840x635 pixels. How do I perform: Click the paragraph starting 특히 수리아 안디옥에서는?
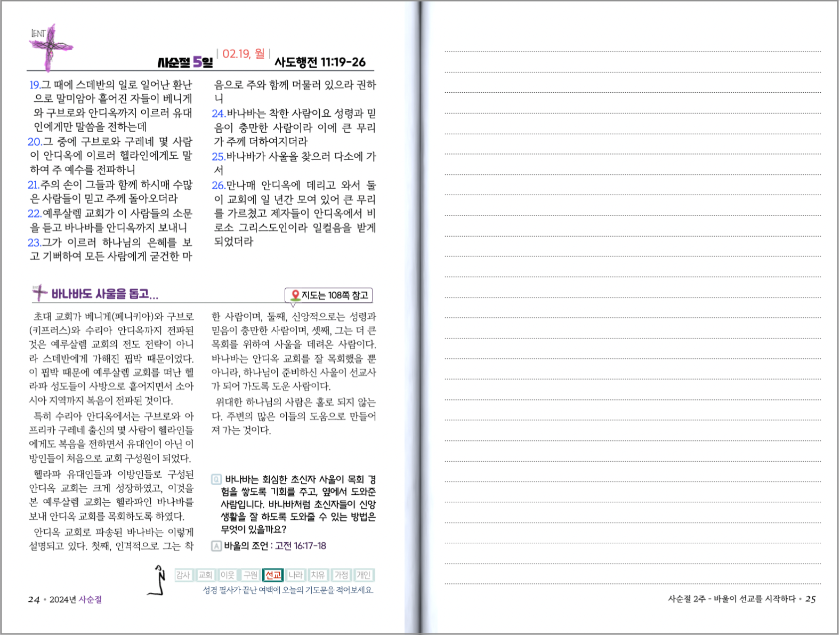point(111,437)
